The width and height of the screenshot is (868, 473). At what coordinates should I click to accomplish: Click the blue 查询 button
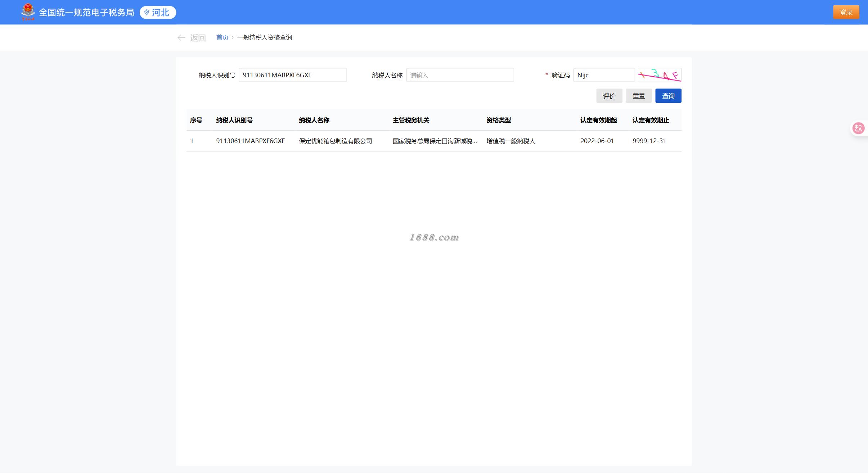click(x=668, y=96)
